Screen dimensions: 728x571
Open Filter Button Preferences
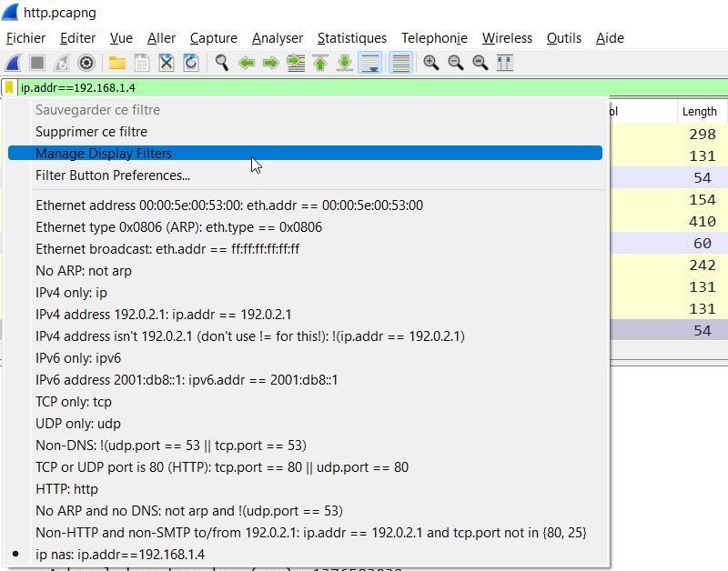(x=113, y=175)
